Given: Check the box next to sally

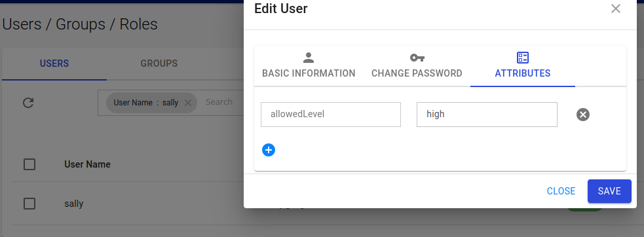Looking at the screenshot, I should pyautogui.click(x=29, y=204).
